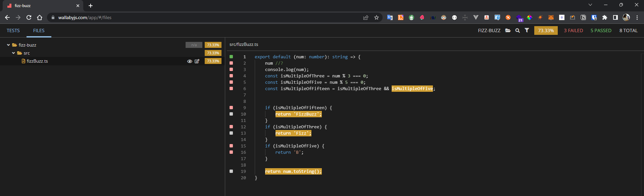Click the search magnifier icon in Wallaby header
Image resolution: width=644 pixels, height=196 pixels.
[517, 30]
